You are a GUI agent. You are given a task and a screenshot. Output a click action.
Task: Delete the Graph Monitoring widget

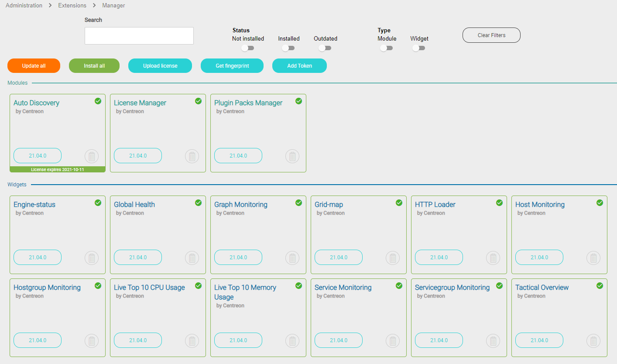coord(292,258)
